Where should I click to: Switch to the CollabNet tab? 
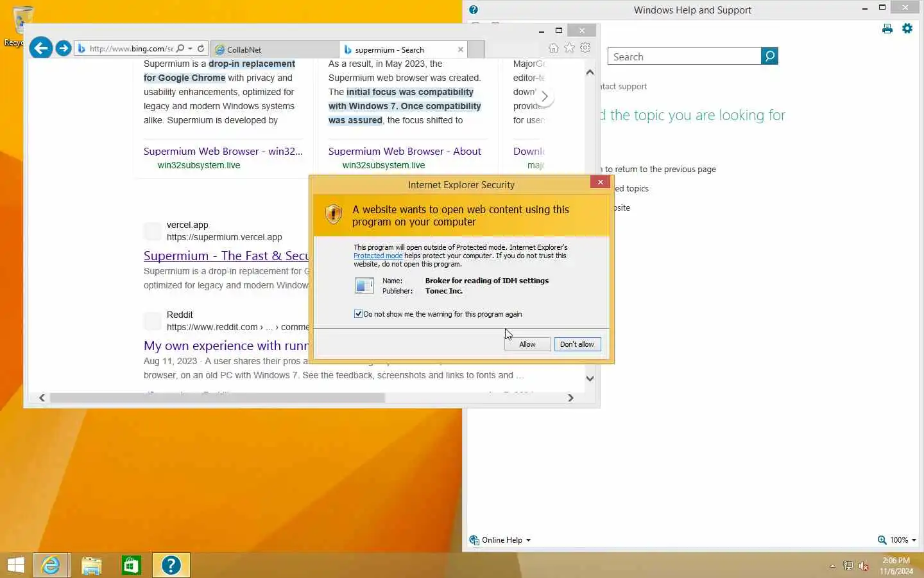click(x=274, y=49)
